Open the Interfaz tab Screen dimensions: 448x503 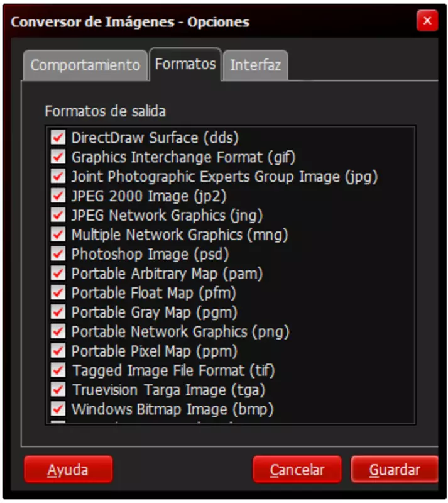[x=255, y=65]
